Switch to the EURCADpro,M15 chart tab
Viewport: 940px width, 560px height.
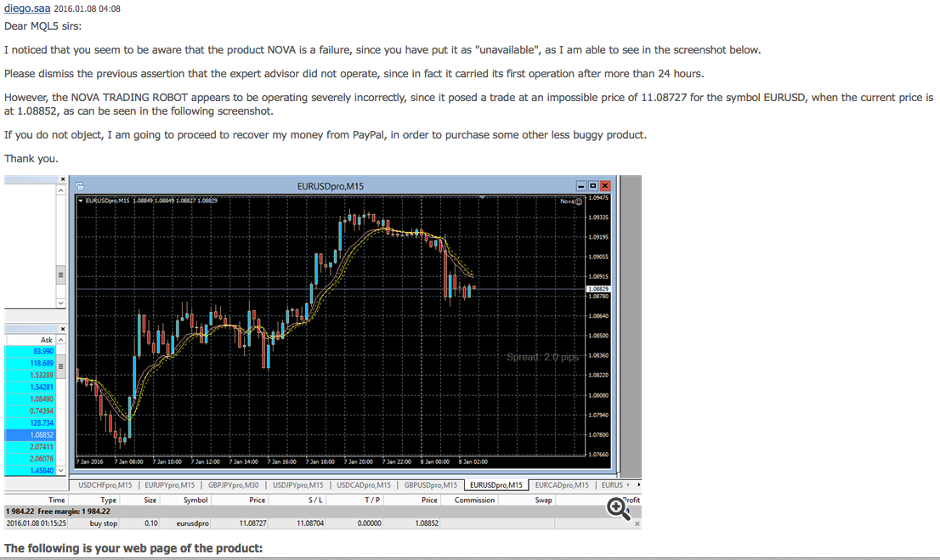(562, 485)
